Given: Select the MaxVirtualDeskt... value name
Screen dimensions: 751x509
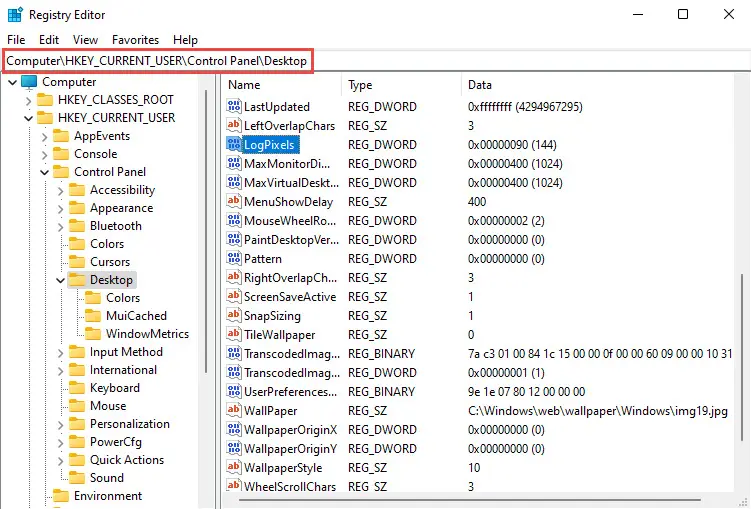Looking at the screenshot, I should pyautogui.click(x=291, y=182).
